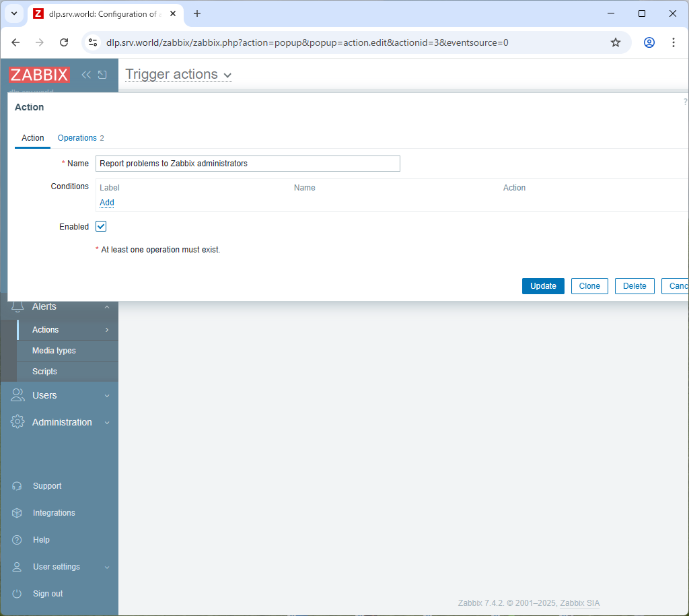Click the action Name input field
This screenshot has height=616, width=689.
click(248, 164)
